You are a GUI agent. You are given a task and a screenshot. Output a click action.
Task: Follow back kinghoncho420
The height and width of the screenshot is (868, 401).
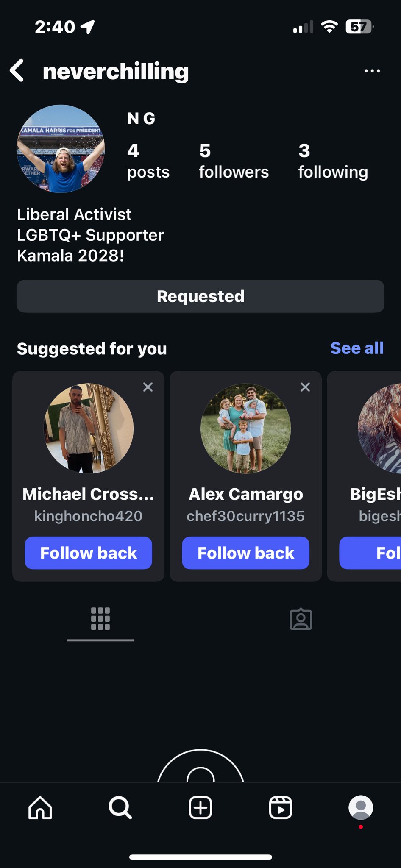pos(88,553)
